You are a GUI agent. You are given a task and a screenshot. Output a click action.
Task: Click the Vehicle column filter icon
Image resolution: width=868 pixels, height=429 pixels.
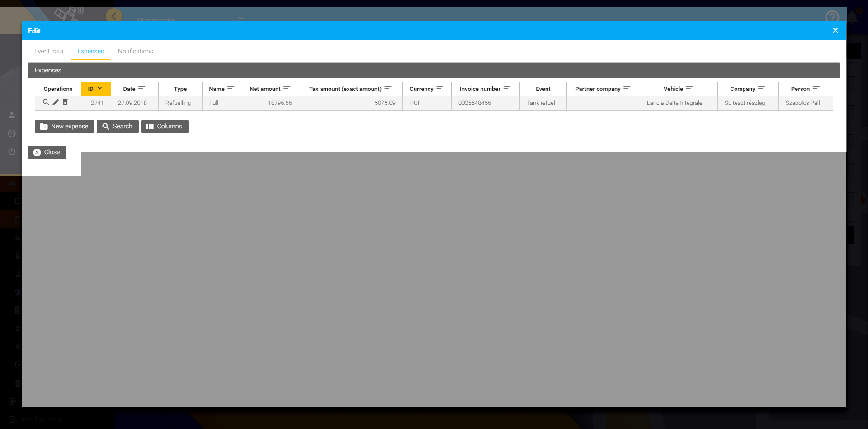click(689, 89)
